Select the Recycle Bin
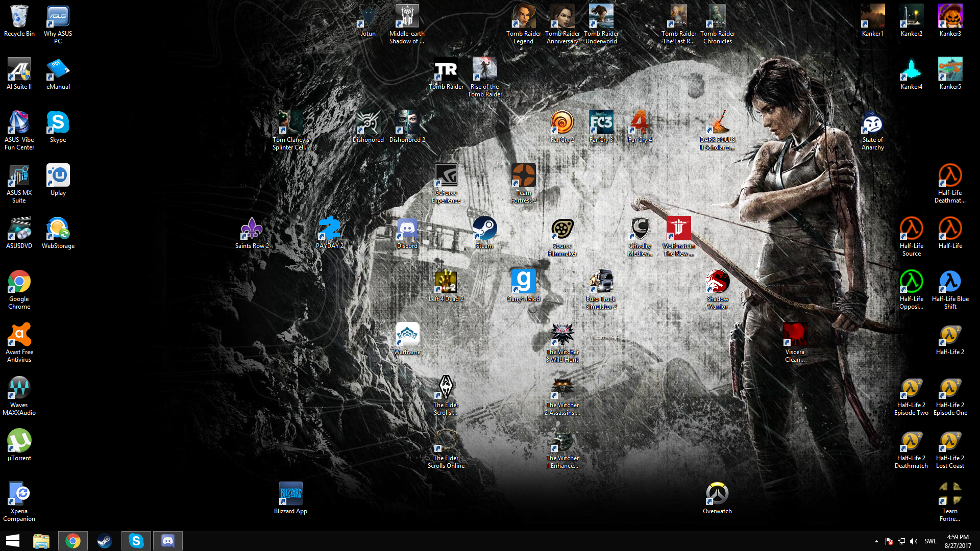The height and width of the screenshot is (551, 980). pyautogui.click(x=19, y=16)
